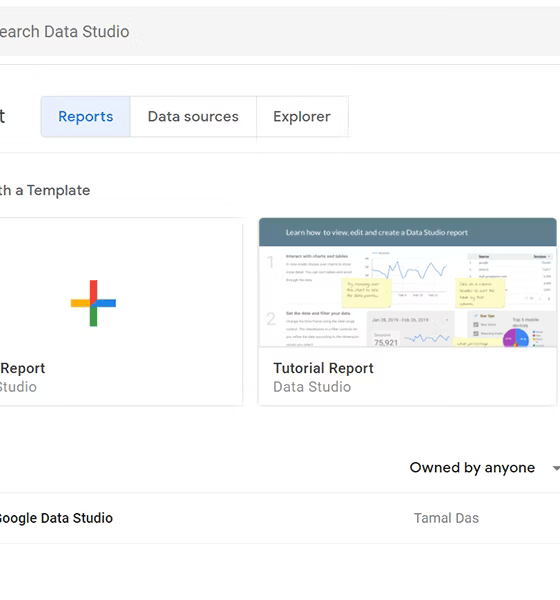Switch to the Reports tab
The image size is (560, 600).
coord(86,116)
